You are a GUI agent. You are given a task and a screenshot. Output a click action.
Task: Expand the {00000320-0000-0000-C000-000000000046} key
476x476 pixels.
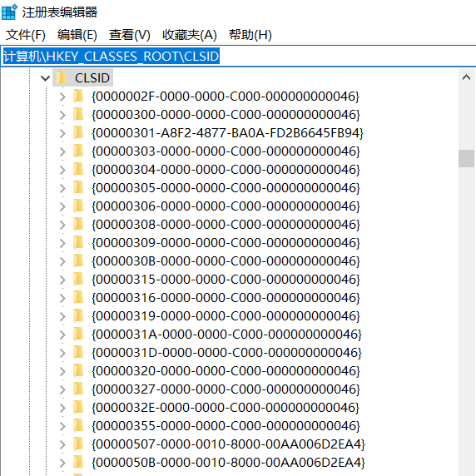62,371
